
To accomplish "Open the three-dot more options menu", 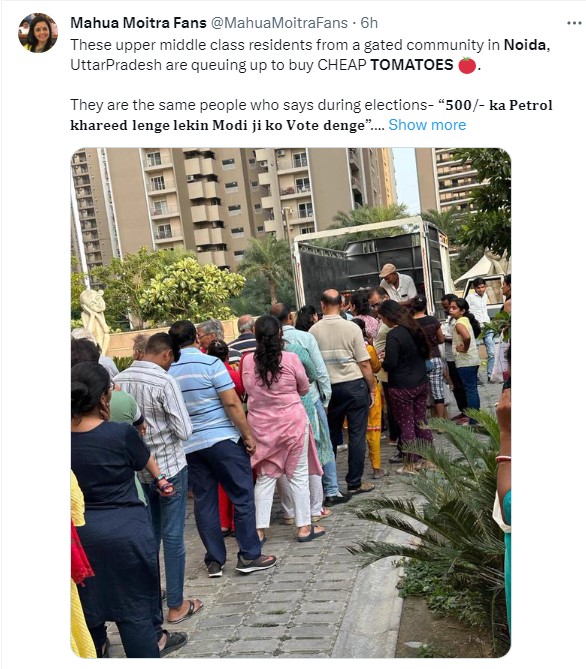I will coord(574,23).
